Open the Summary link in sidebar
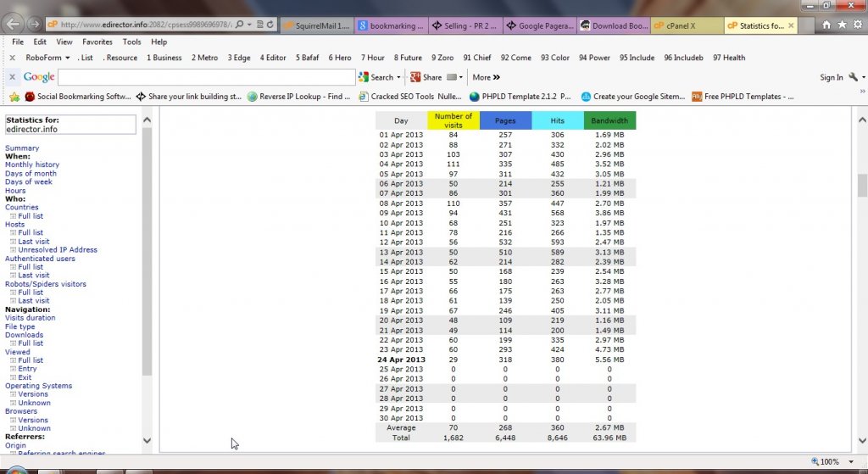Screen dimensions: 868x474 coord(22,148)
